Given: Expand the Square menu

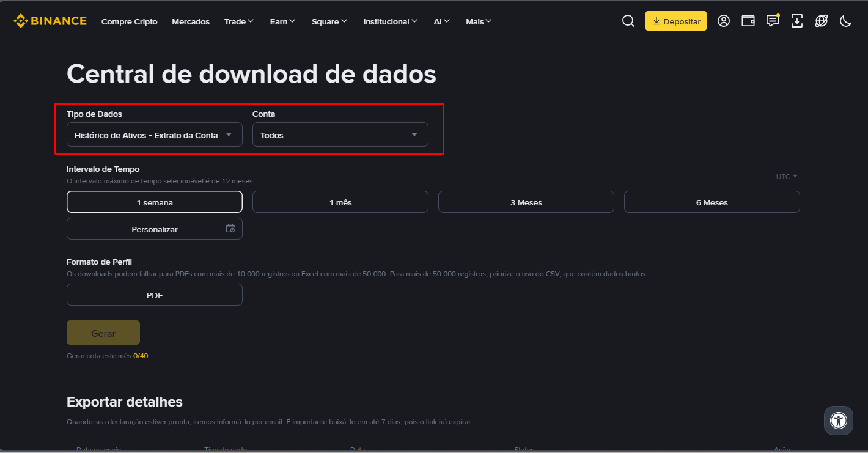Looking at the screenshot, I should pos(329,21).
